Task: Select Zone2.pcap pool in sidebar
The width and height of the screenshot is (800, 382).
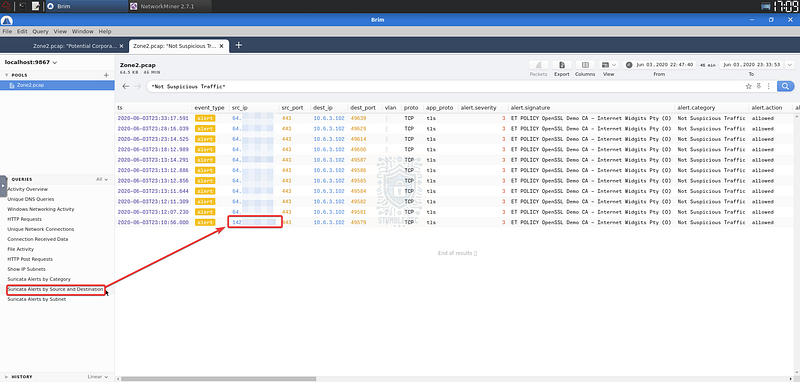Action: [x=57, y=85]
